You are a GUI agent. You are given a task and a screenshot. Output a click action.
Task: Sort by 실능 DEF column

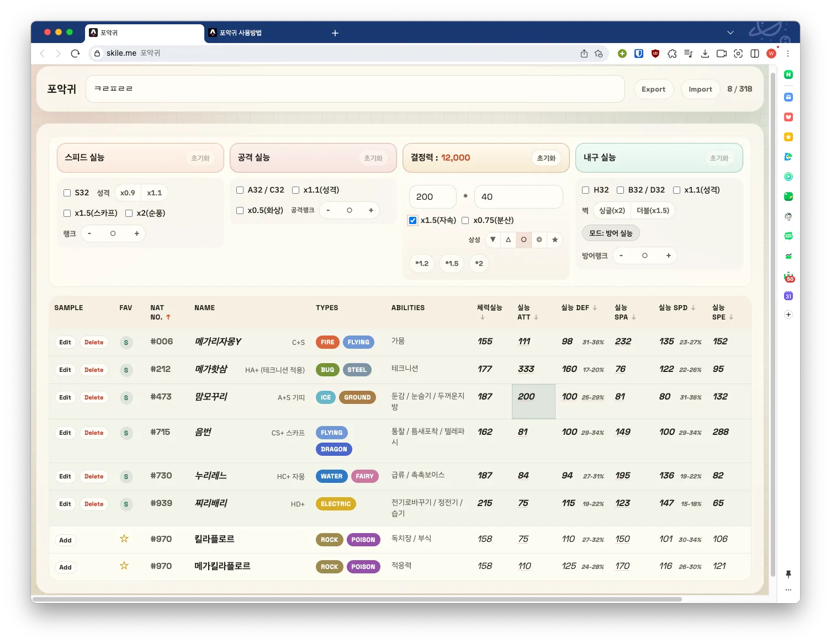(x=579, y=308)
